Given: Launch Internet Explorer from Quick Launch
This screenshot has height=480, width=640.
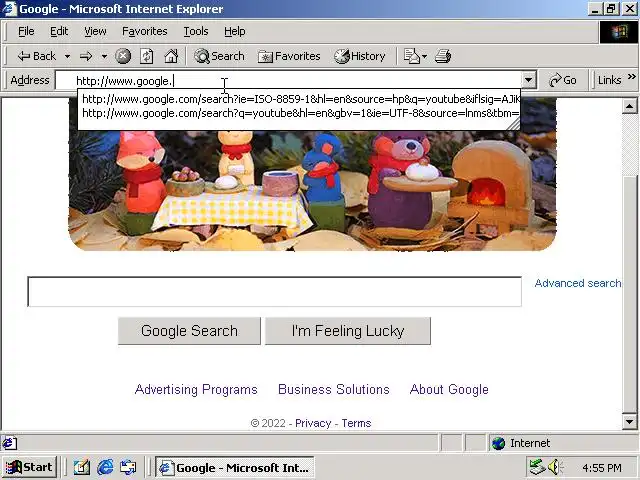Looking at the screenshot, I should click(x=105, y=467).
